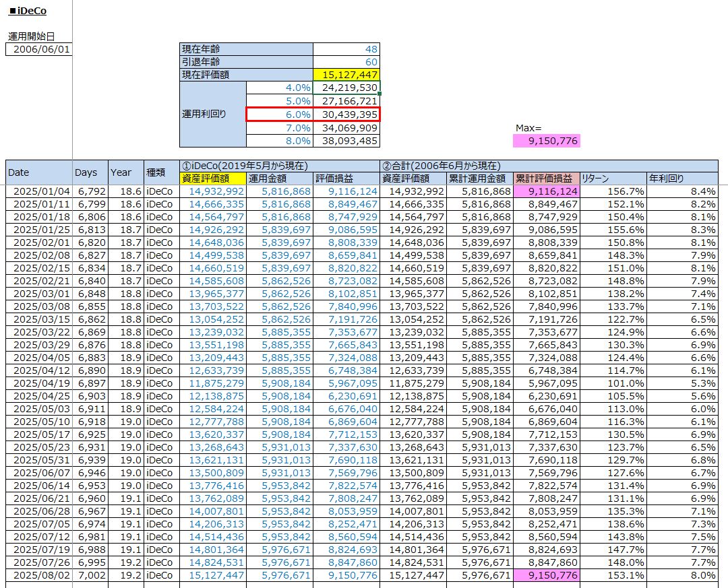Click the projected value 38,093,485
The width and height of the screenshot is (728, 588).
click(346, 141)
